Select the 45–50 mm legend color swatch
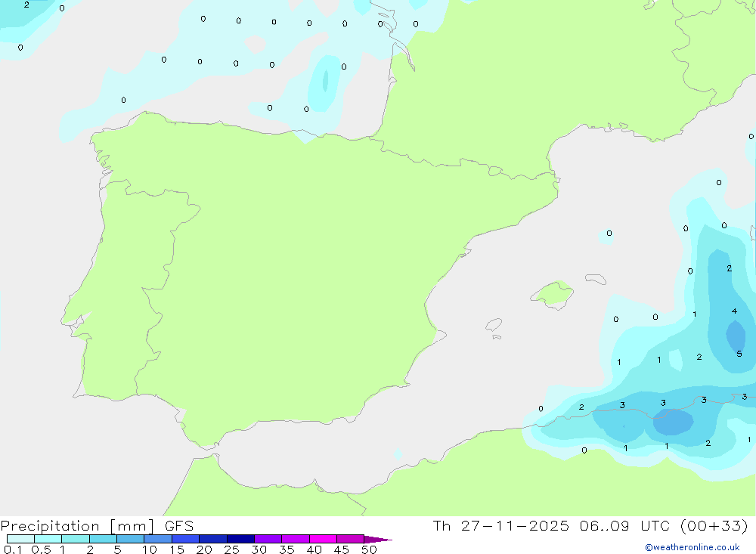Screen dimensions: 756x554 point(351,539)
